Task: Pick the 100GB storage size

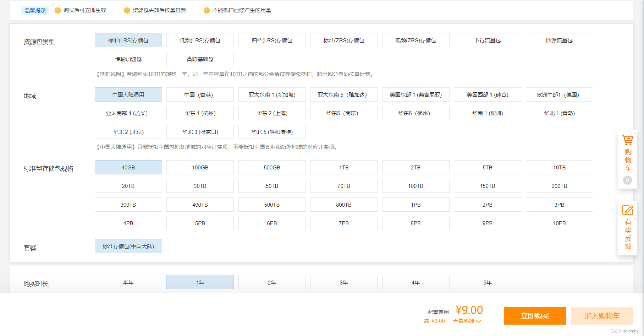Action: point(200,167)
